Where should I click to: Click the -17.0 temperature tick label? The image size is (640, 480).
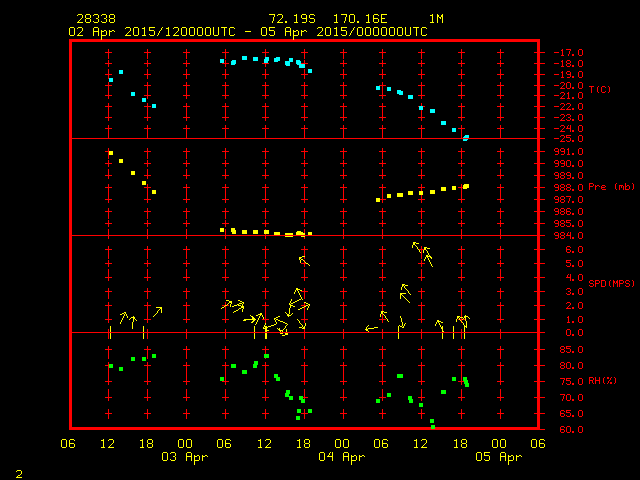tap(559, 52)
